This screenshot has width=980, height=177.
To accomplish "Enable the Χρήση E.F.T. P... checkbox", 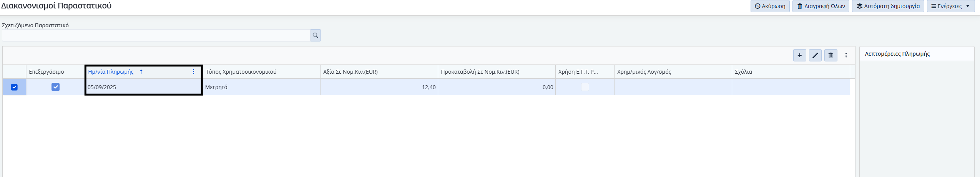I will point(585,87).
